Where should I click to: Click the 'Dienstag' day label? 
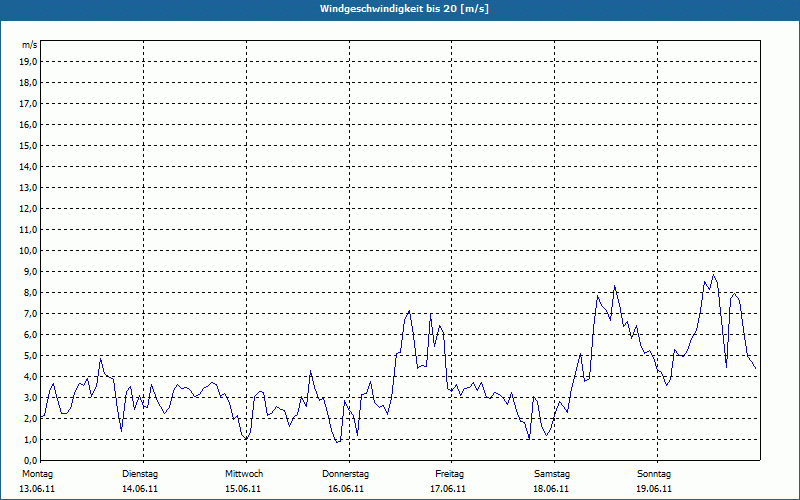pos(140,474)
